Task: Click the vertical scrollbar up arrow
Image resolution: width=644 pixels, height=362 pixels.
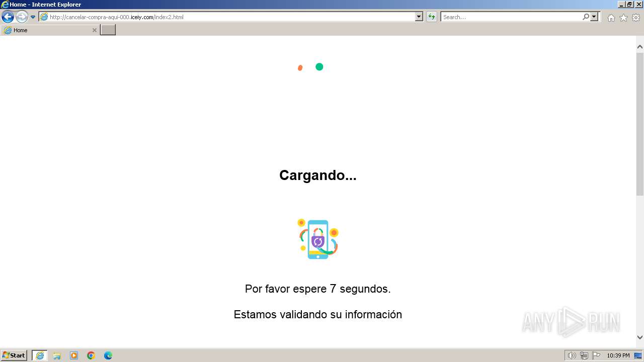Action: click(640, 47)
